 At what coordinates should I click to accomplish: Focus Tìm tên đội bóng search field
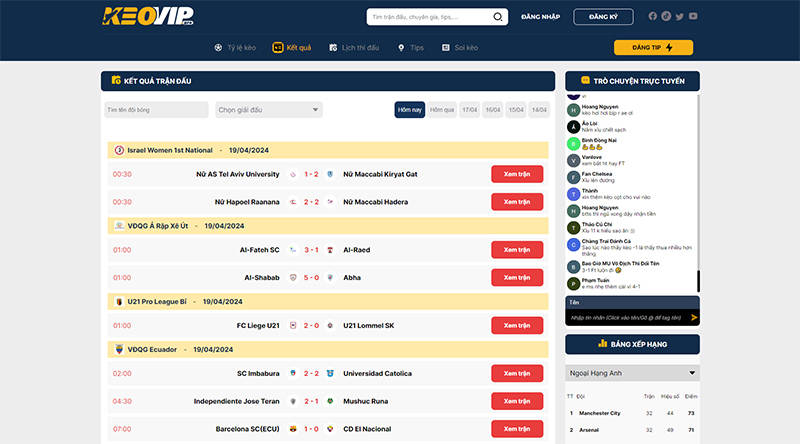click(156, 110)
